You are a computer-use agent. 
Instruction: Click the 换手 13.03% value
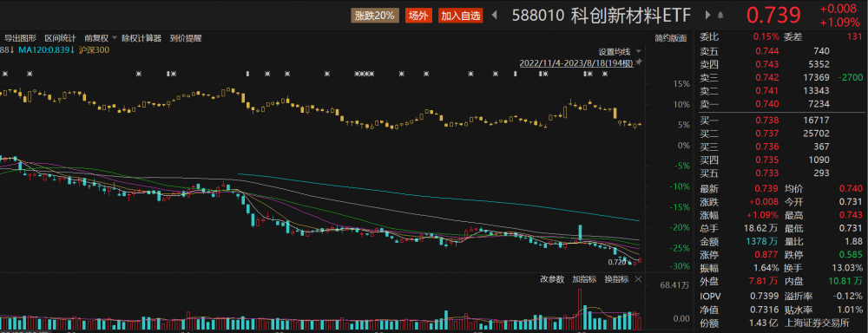(847, 268)
